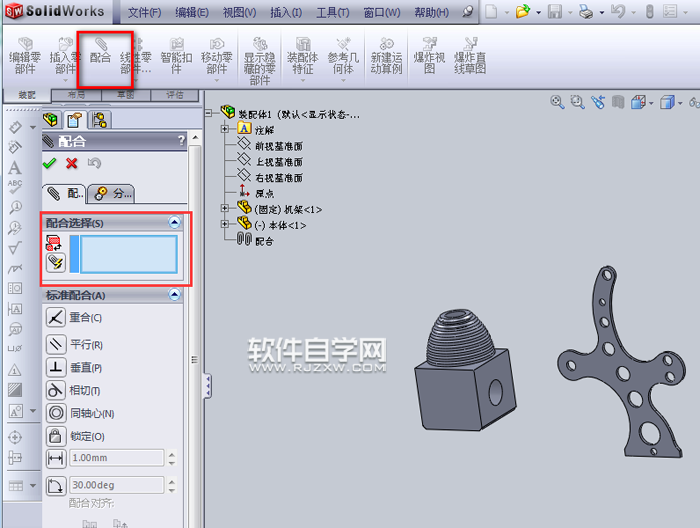Collapse the 装配体1 root node
Image resolution: width=700 pixels, height=528 pixels.
tap(209, 113)
